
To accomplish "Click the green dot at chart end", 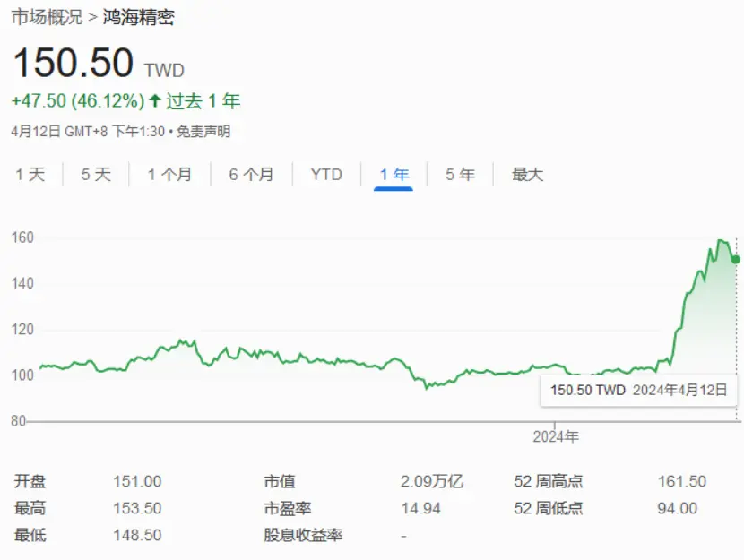I will pyautogui.click(x=736, y=259).
